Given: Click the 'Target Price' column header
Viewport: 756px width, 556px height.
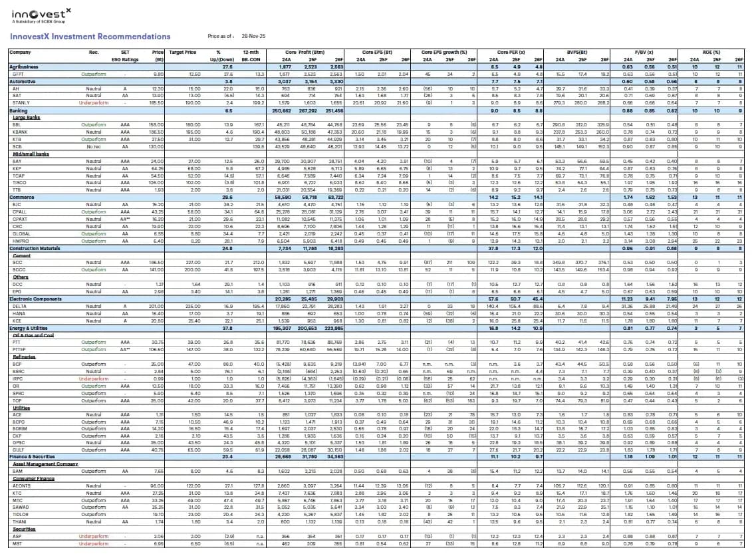Looking at the screenshot, I should [x=182, y=52].
